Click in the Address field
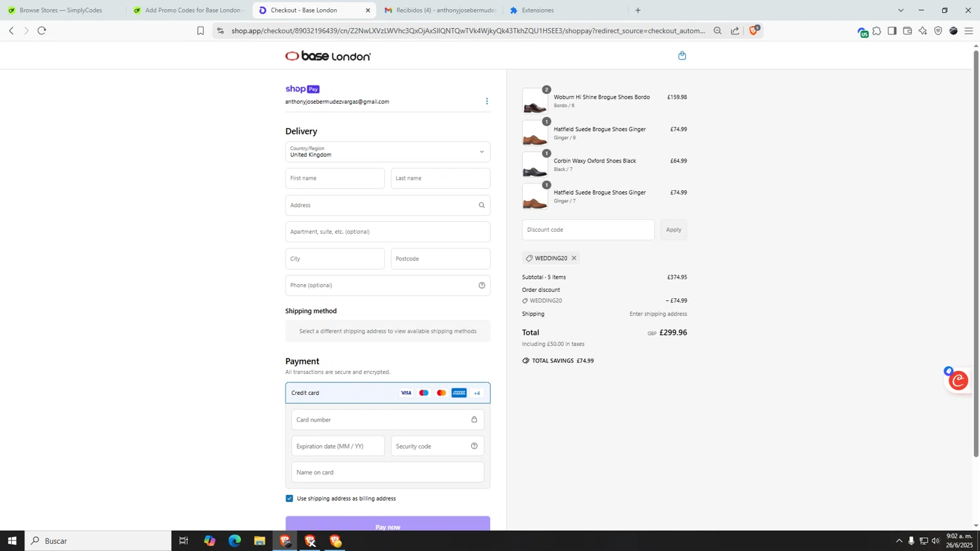The width and height of the screenshot is (980, 551). (x=387, y=205)
